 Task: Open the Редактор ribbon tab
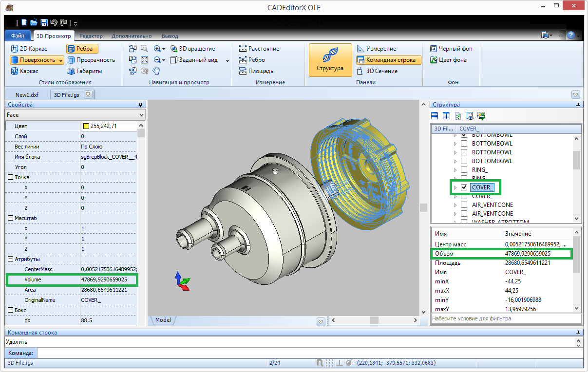(x=91, y=36)
